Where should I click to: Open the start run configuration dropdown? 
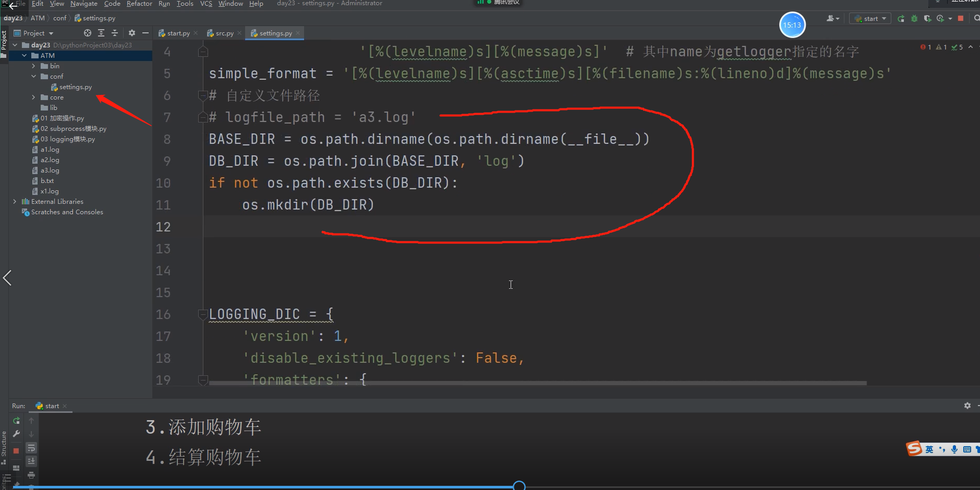click(x=870, y=19)
